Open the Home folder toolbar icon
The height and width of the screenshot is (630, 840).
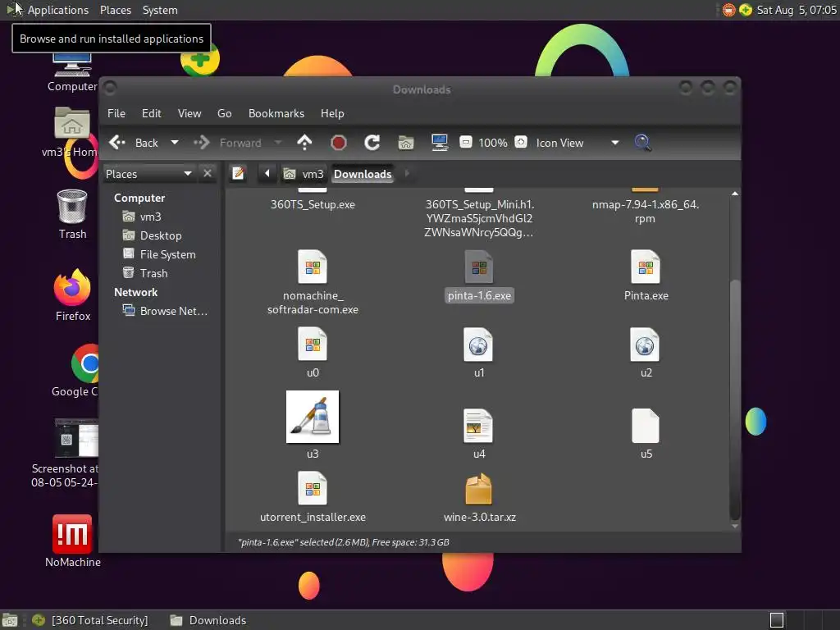406,143
